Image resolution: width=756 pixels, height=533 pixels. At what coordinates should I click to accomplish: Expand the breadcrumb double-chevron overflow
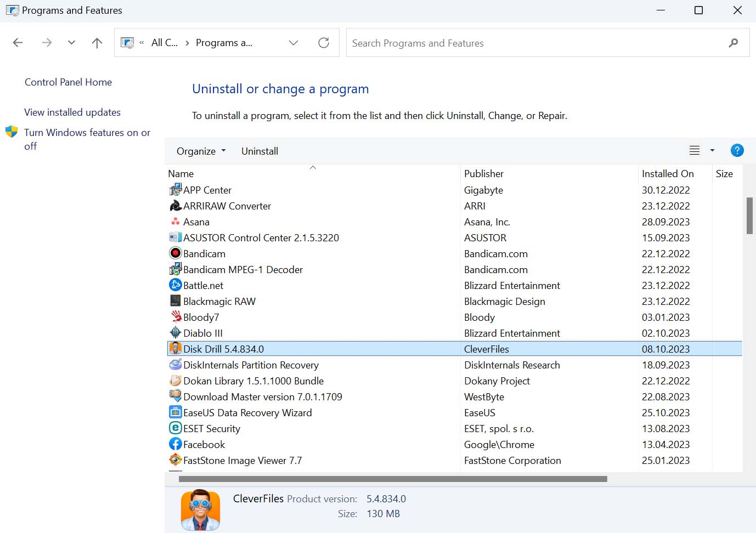tap(142, 43)
